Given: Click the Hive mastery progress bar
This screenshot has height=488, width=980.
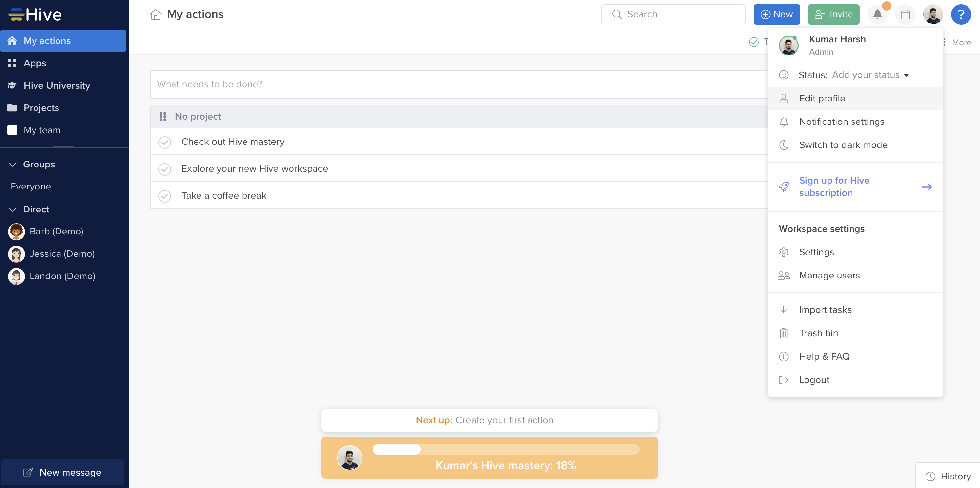Looking at the screenshot, I should [x=505, y=449].
